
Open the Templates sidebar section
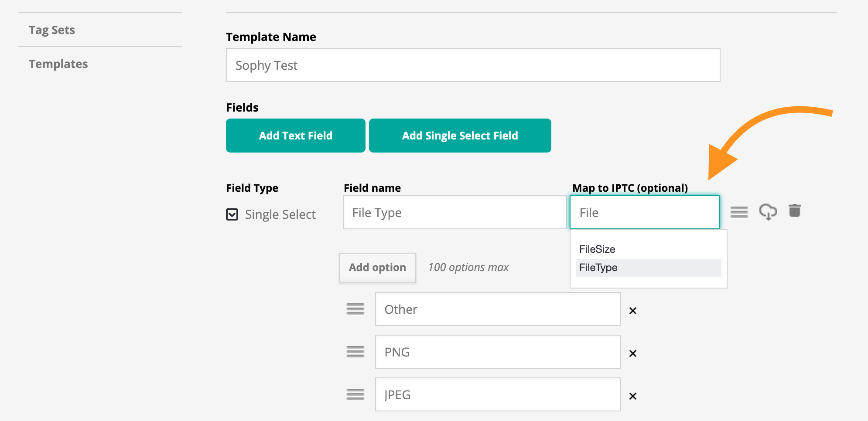click(58, 64)
